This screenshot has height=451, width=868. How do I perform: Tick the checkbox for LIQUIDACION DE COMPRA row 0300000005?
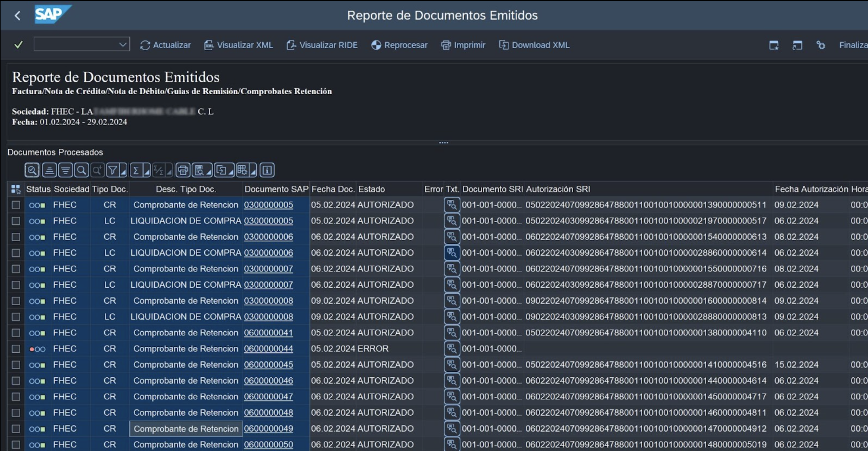(x=16, y=221)
